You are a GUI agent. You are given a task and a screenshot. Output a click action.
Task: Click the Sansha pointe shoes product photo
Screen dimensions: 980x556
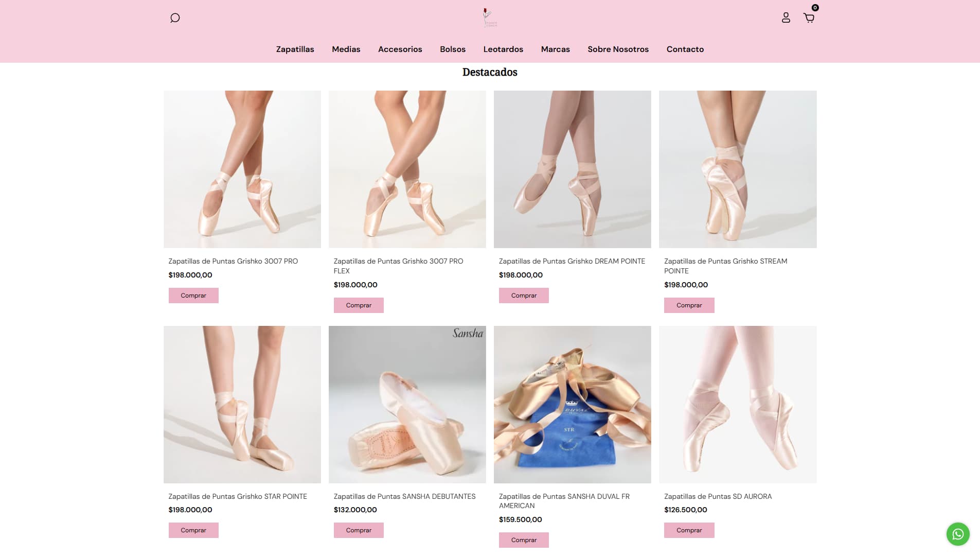click(x=407, y=405)
